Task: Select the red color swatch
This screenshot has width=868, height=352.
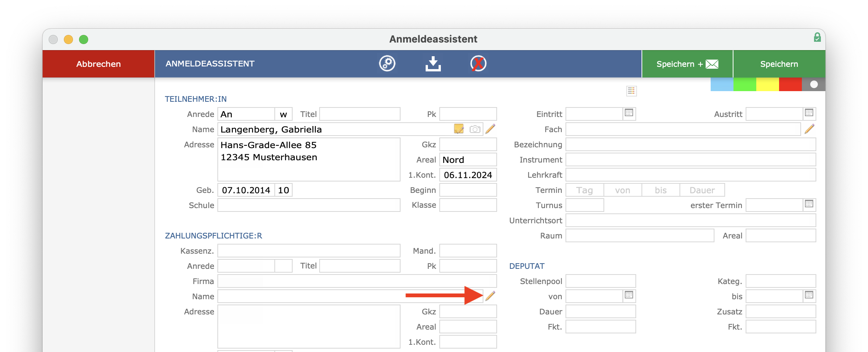Action: coord(790,84)
